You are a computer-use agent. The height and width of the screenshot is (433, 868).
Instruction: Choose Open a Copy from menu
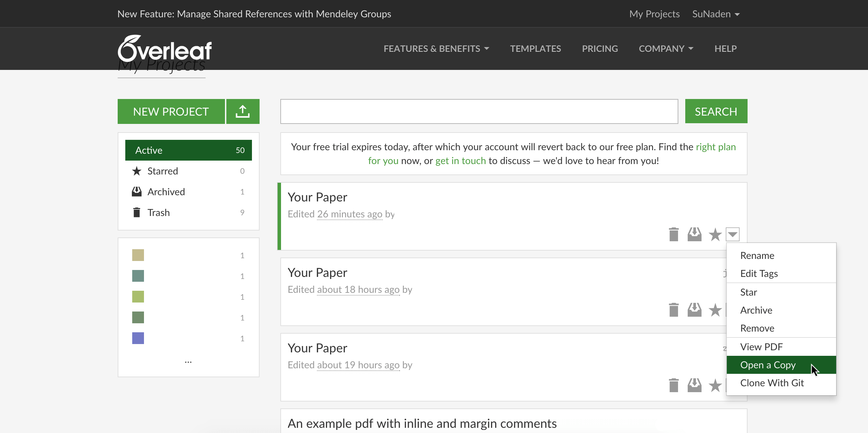click(x=768, y=365)
